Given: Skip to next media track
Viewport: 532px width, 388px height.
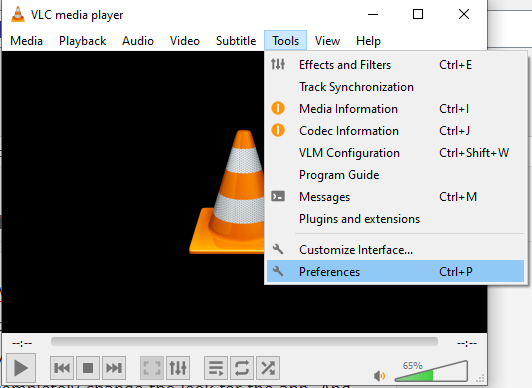Looking at the screenshot, I should (114, 368).
